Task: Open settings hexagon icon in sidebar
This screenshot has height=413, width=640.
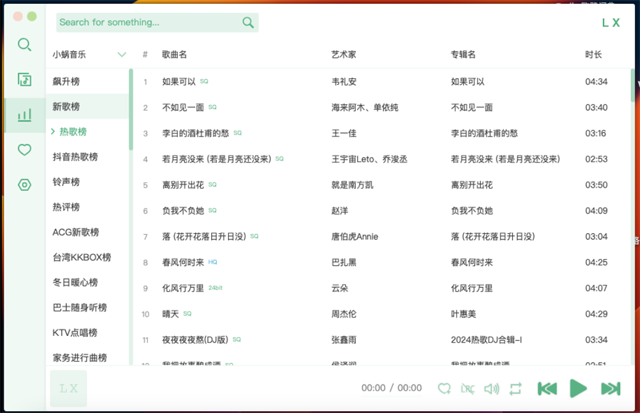Action: pos(24,185)
